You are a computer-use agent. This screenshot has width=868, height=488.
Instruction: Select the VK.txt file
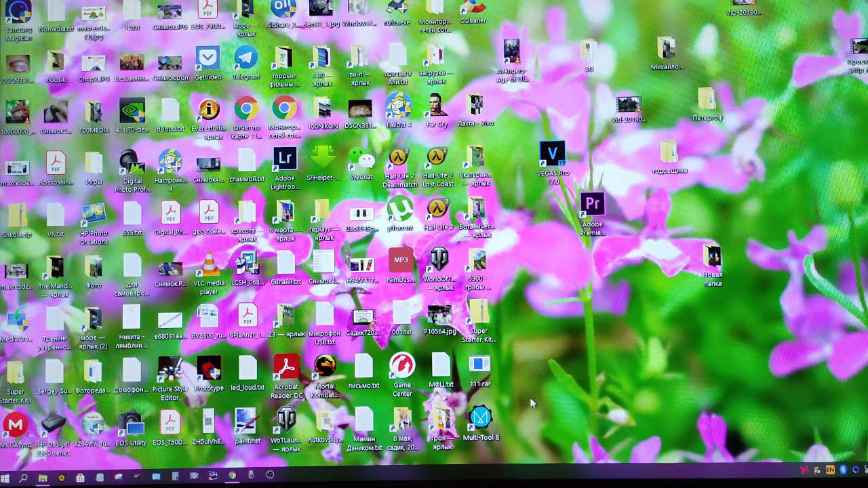point(55,216)
